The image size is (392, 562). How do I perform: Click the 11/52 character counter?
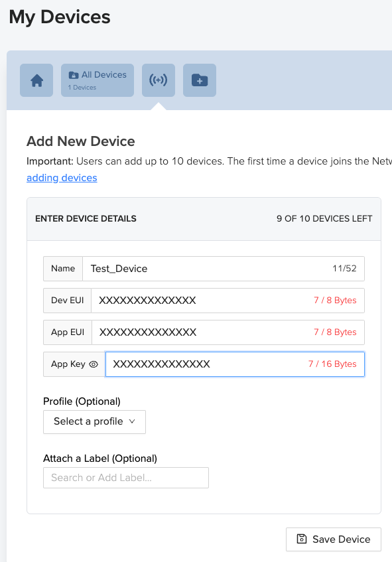[x=344, y=269]
